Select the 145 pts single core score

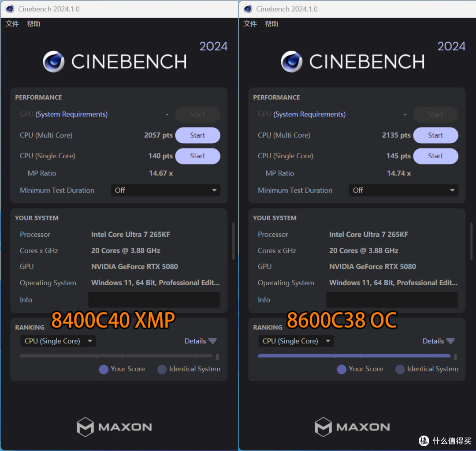[398, 156]
